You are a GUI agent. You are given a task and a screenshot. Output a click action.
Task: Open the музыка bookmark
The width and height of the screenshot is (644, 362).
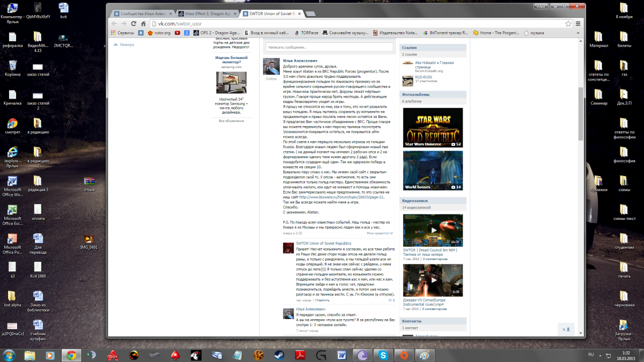(x=533, y=33)
